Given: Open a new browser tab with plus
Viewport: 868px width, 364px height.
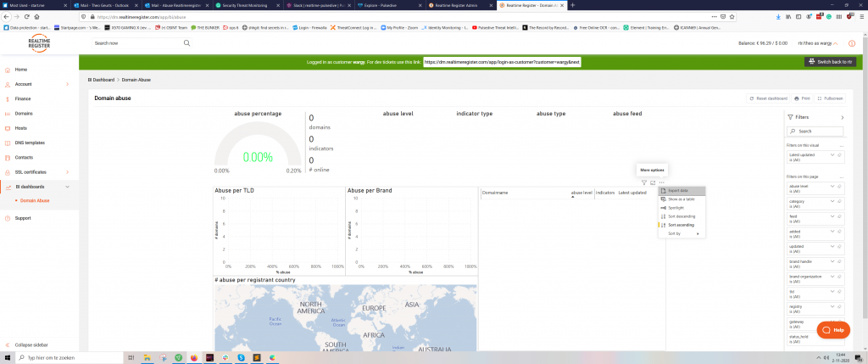Looking at the screenshot, I should click(573, 5).
